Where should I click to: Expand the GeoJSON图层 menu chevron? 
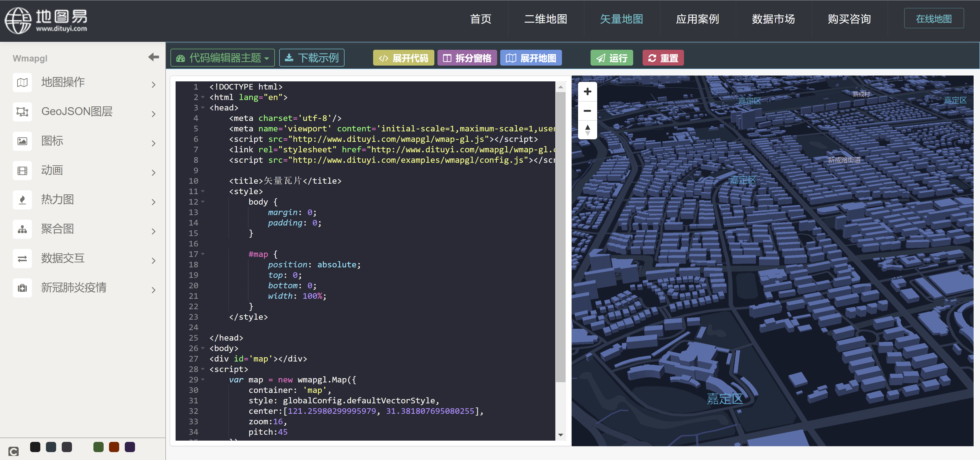click(154, 114)
